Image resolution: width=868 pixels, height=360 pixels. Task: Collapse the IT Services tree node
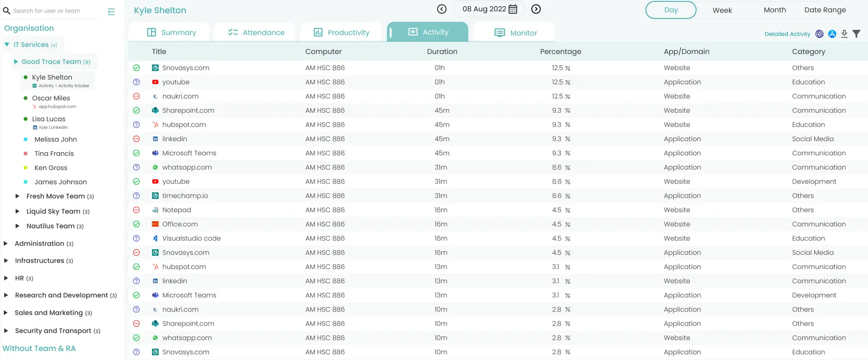click(x=7, y=45)
